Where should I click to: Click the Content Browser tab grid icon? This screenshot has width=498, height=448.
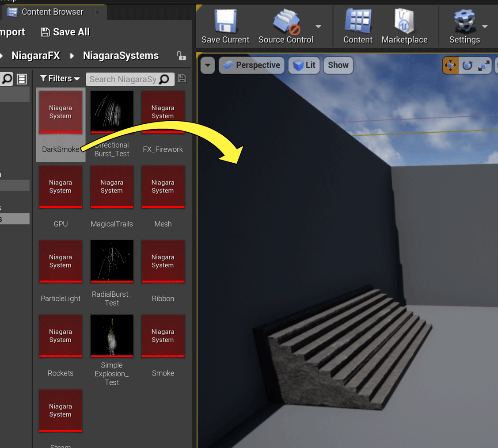12,12
